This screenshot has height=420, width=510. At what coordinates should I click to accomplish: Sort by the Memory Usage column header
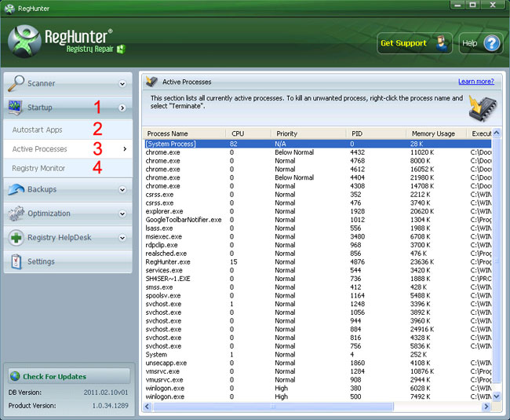[x=433, y=133]
